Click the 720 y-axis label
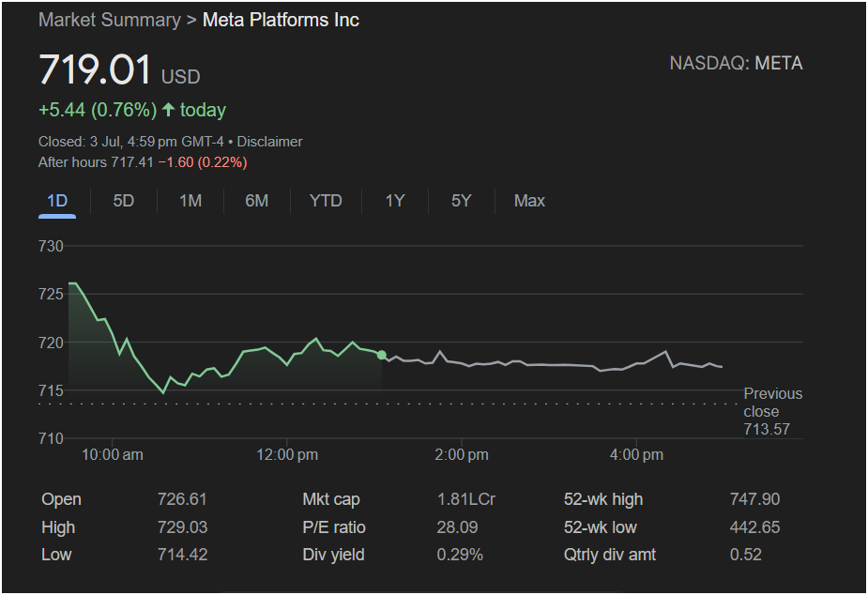 [x=51, y=343]
